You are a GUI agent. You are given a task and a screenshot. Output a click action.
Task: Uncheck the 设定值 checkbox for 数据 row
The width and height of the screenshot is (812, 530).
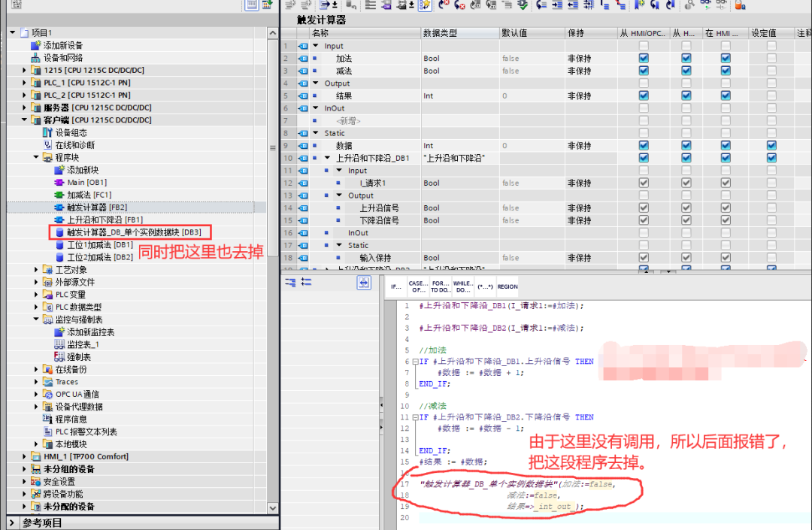click(771, 145)
